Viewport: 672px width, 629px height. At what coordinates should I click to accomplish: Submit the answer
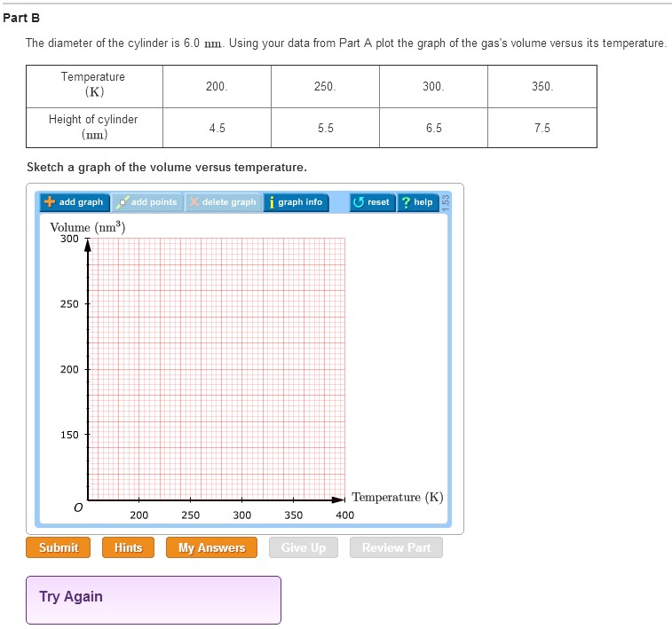[59, 547]
